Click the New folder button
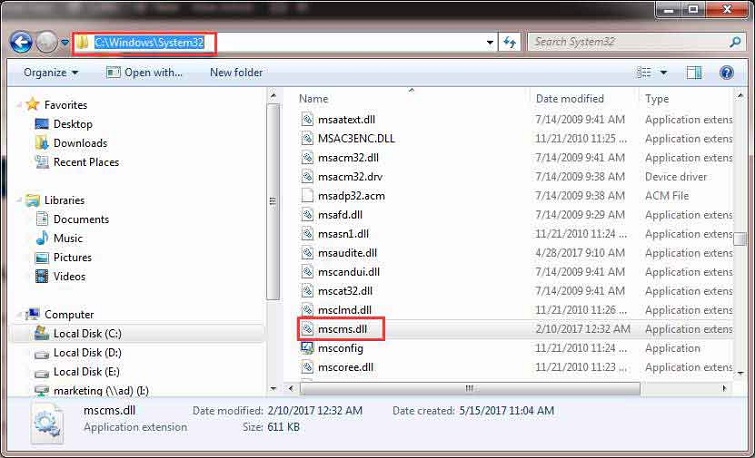This screenshot has width=755, height=458. (x=236, y=72)
